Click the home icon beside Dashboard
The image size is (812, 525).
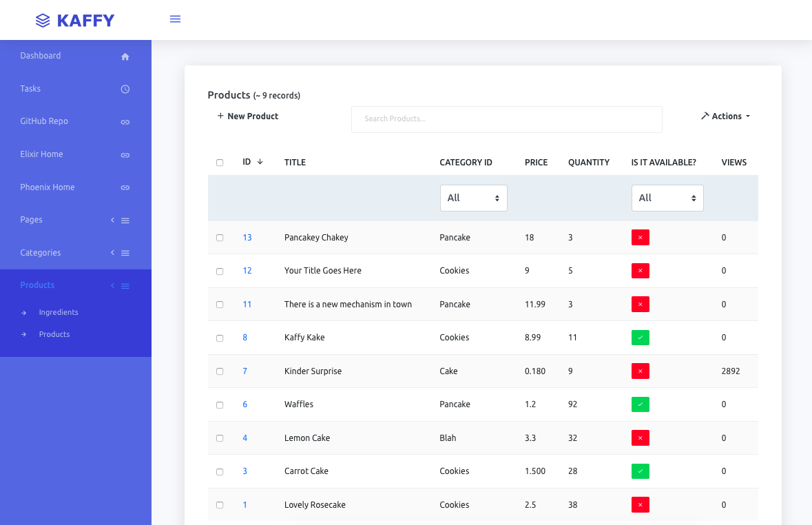tap(125, 56)
